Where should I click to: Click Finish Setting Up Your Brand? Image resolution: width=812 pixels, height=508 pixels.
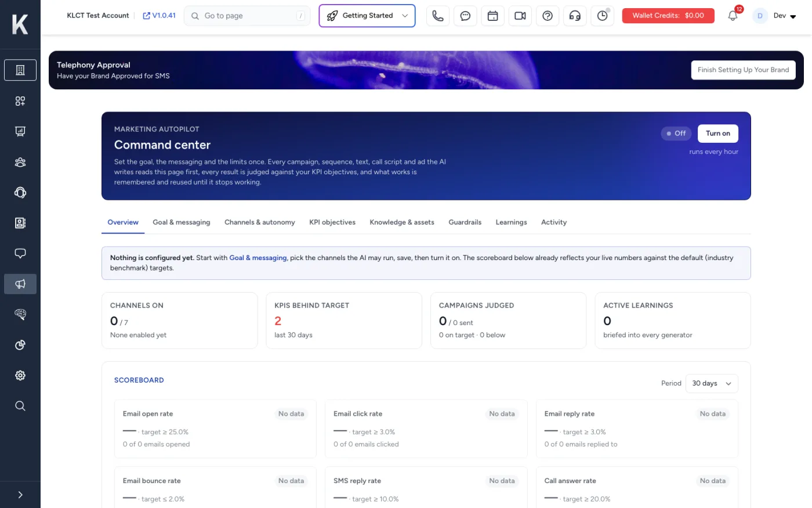pos(743,70)
